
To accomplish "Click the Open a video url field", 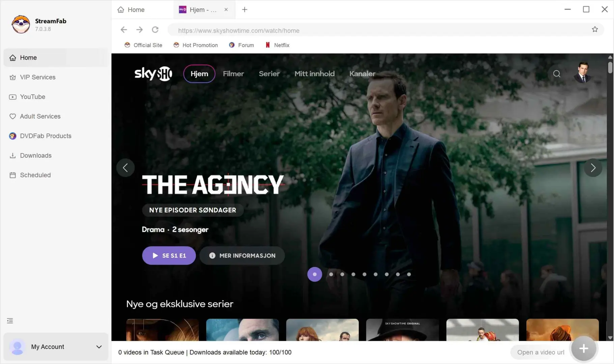I will (540, 352).
